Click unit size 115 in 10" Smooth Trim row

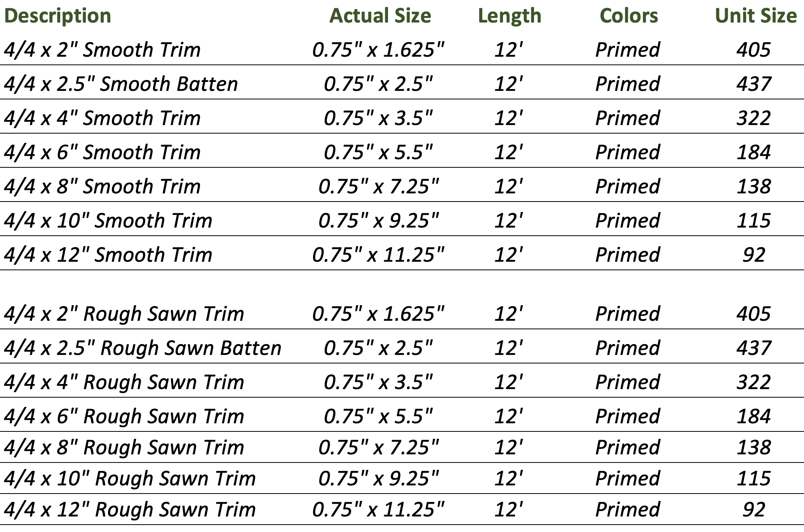(x=754, y=221)
